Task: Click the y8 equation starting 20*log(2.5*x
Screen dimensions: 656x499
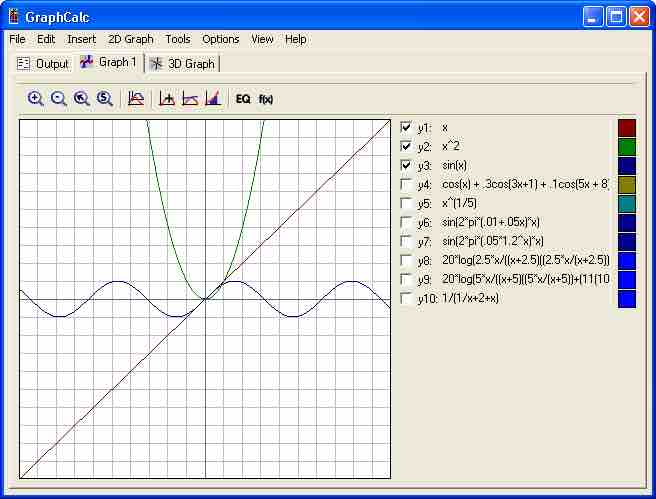Action: tap(525, 260)
